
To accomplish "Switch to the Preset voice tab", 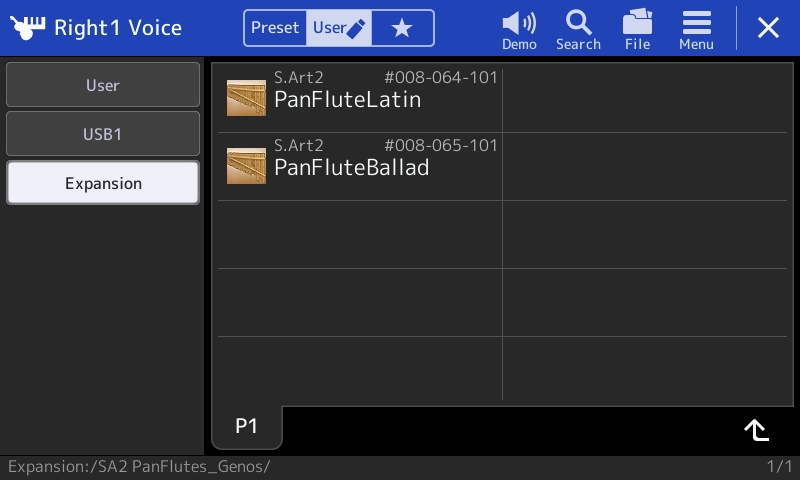I will coord(275,28).
